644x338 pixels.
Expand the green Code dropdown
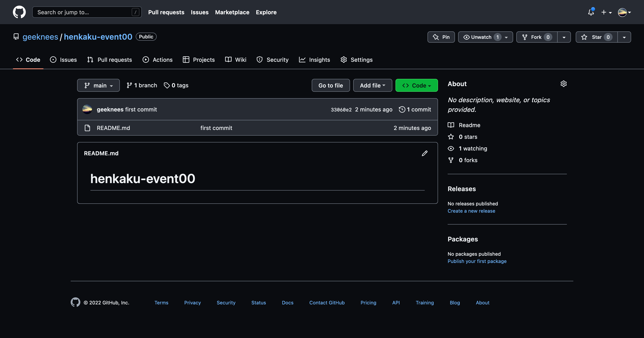tap(416, 85)
